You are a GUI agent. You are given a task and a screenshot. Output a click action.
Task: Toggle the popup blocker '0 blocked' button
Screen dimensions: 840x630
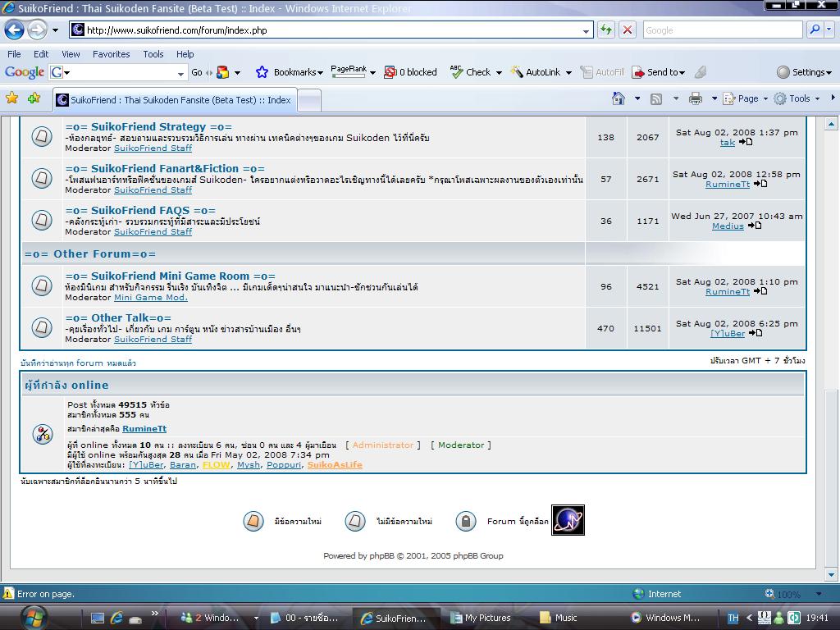pos(410,72)
